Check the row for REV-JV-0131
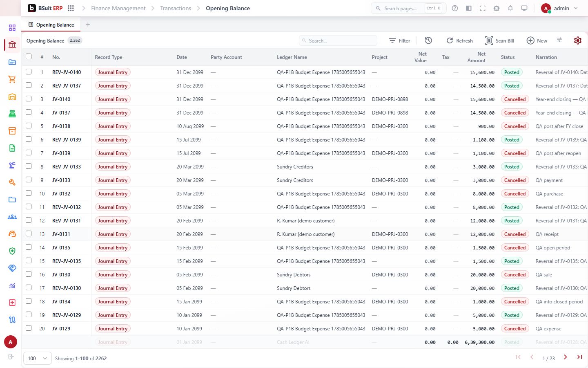The image size is (588, 368). 29,220
